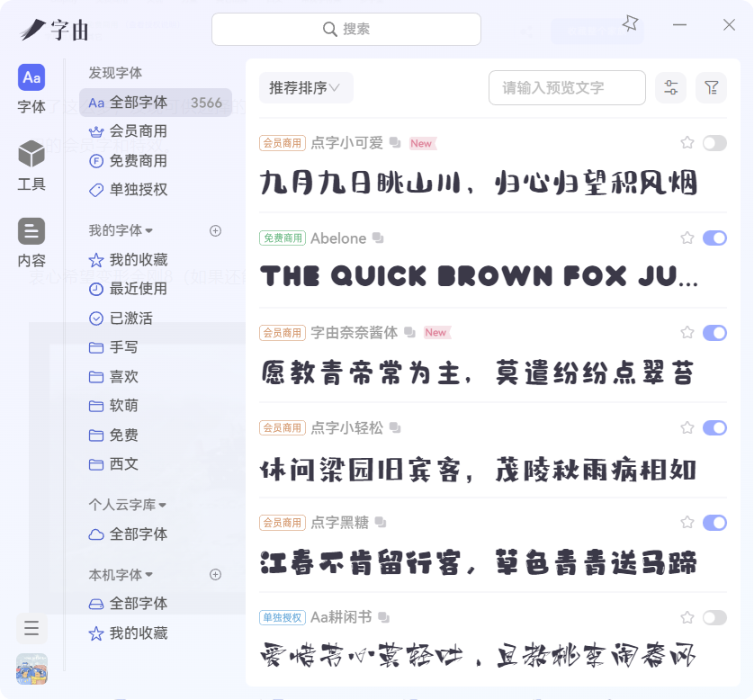Select 会员商用 font category

pos(138,131)
